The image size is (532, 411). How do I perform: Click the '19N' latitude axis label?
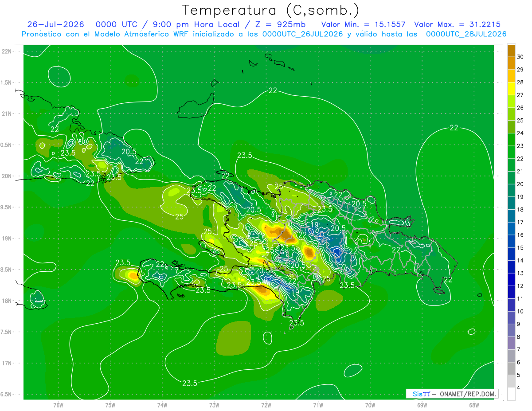pyautogui.click(x=7, y=239)
